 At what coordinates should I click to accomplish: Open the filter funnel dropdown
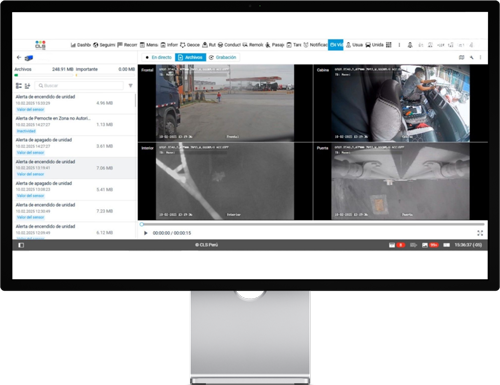coord(131,86)
